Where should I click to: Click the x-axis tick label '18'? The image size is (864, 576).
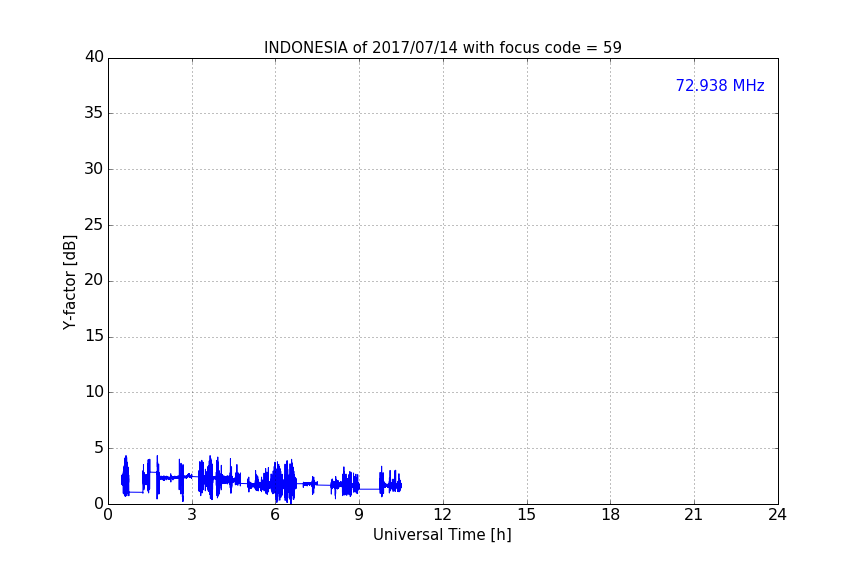point(610,515)
